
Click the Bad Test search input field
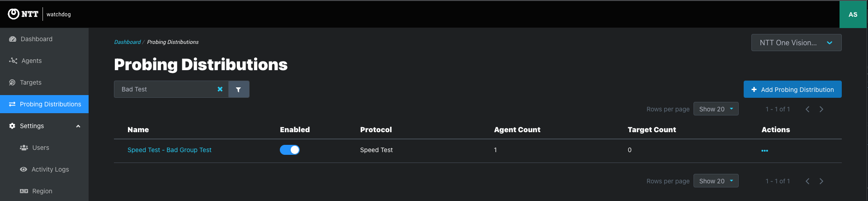point(165,89)
